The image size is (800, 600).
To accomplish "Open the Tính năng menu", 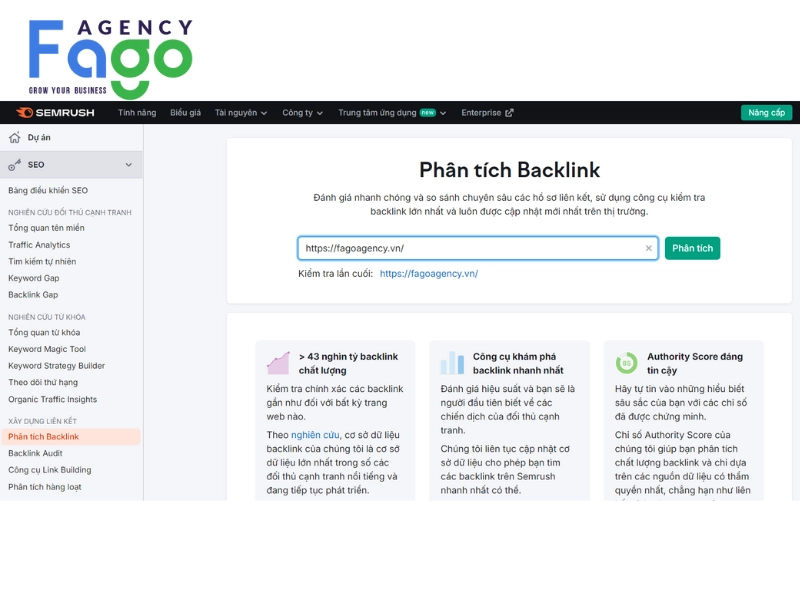I will [137, 113].
